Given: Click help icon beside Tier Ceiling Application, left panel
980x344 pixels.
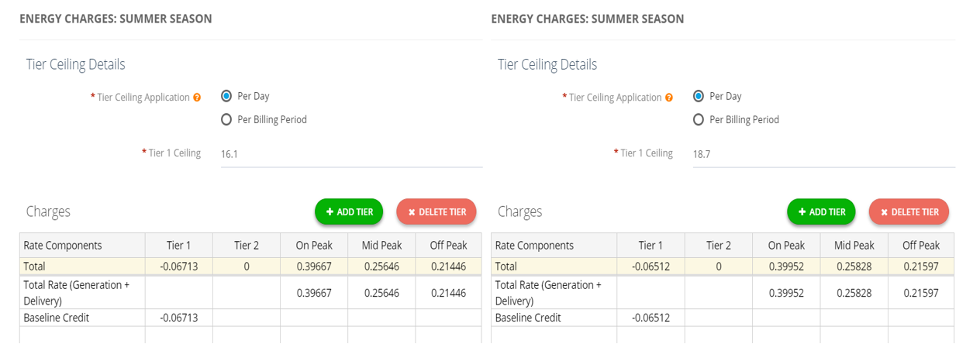Looking at the screenshot, I should point(197,98).
